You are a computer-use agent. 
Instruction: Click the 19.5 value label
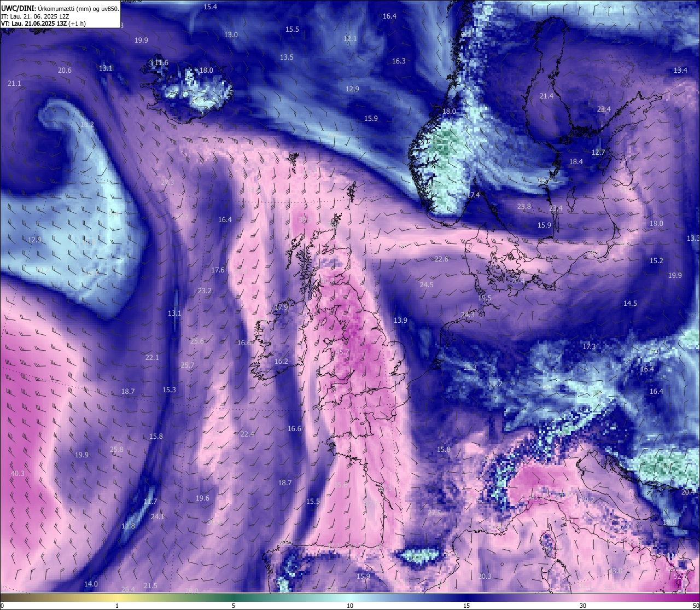(485, 298)
